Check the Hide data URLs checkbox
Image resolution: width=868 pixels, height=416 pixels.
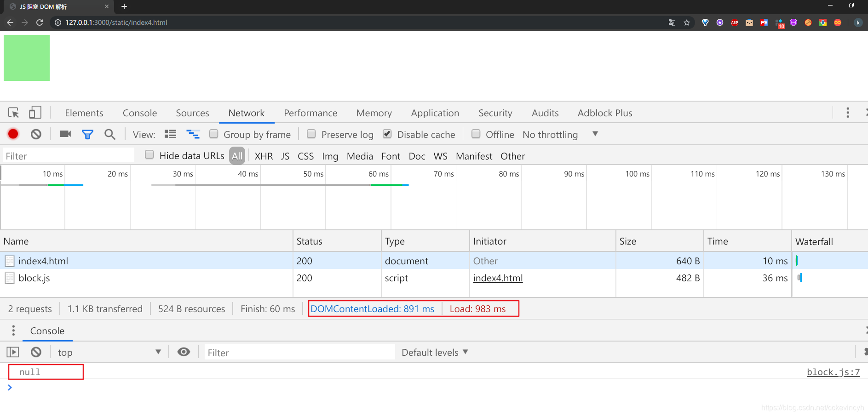149,155
